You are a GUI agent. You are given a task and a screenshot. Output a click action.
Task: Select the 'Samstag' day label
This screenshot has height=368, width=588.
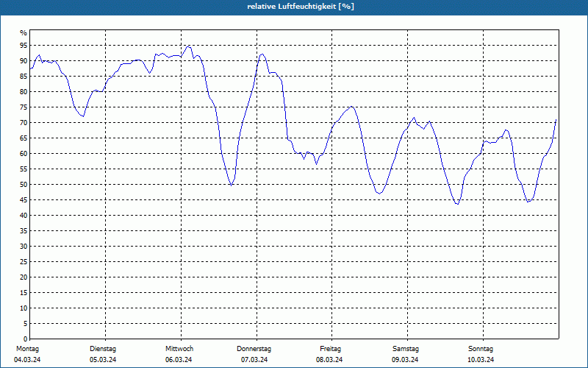pyautogui.click(x=406, y=349)
